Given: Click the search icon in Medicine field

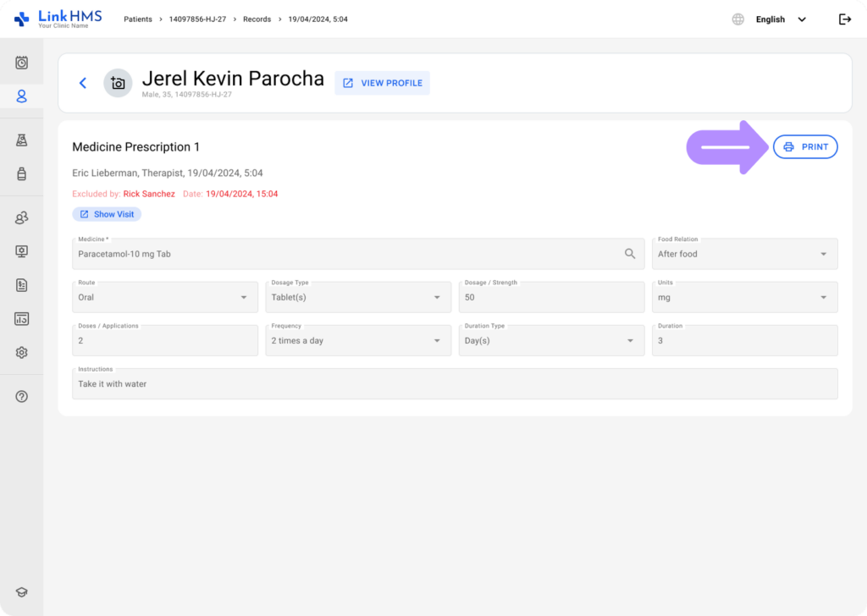Looking at the screenshot, I should click(x=630, y=254).
